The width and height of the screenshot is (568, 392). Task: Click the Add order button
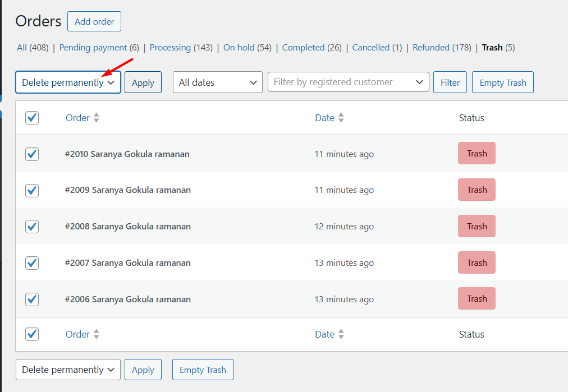click(x=94, y=21)
